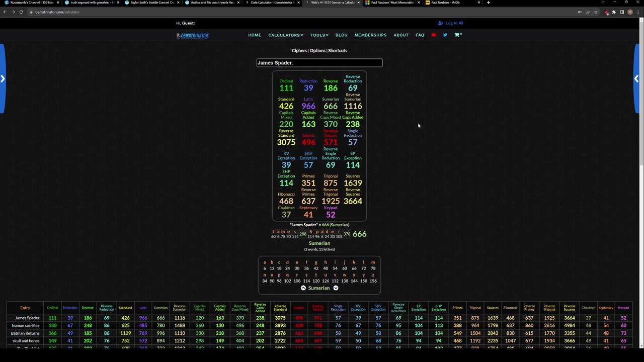This screenshot has width=644, height=362.
Task: Open the shopping cart icon
Action: [x=457, y=35]
